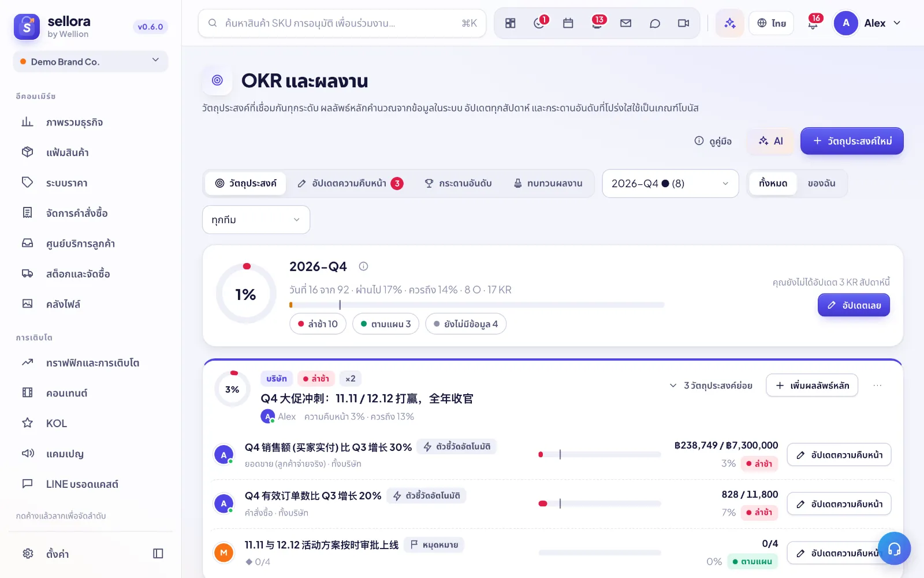Switch to the วัตถุประสงค์ tab
This screenshot has width=924, height=578.
[245, 183]
